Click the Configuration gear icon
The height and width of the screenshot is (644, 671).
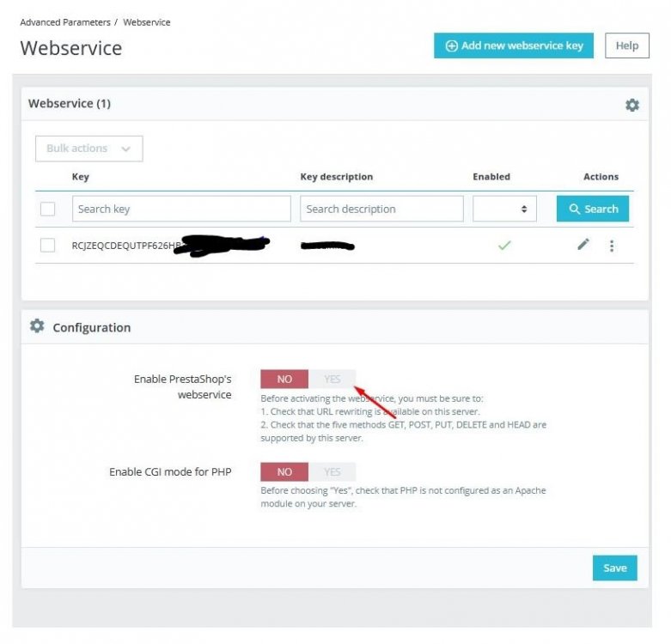[37, 326]
